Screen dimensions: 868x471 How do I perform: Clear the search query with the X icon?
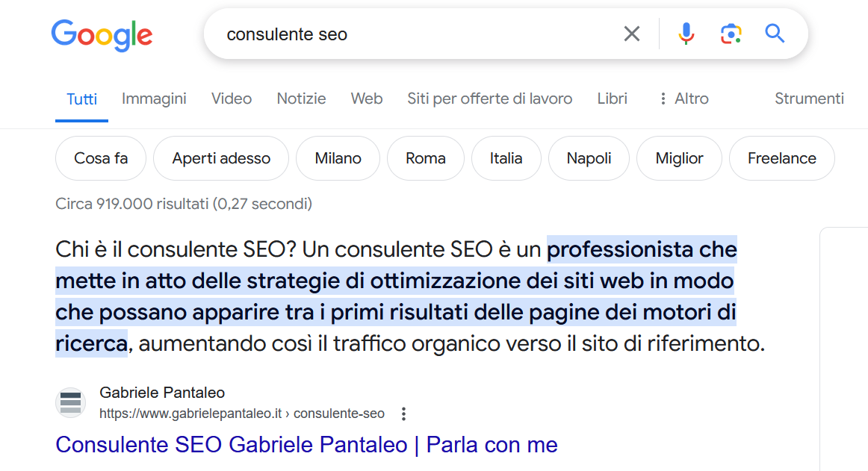631,33
